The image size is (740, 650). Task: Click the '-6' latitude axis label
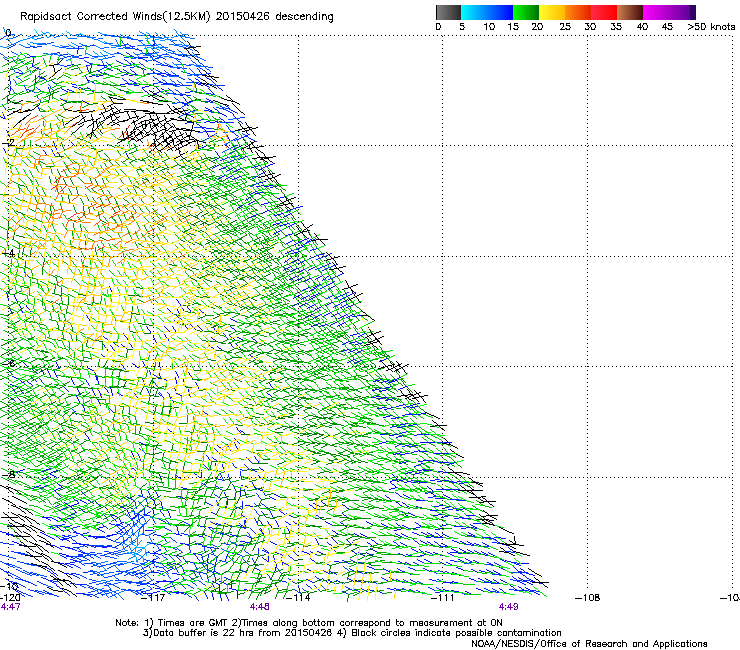click(x=9, y=363)
